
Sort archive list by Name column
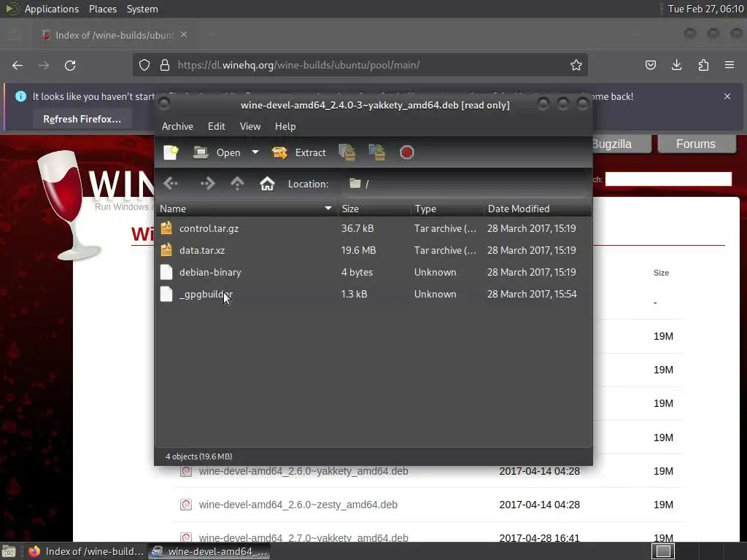pos(247,209)
